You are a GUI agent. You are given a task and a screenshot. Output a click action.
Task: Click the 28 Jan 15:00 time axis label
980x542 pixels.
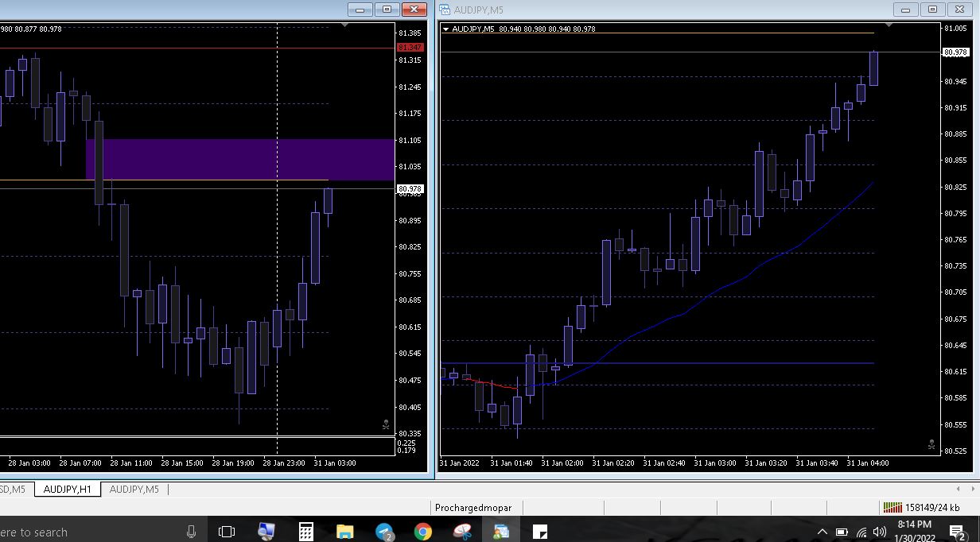click(x=182, y=463)
